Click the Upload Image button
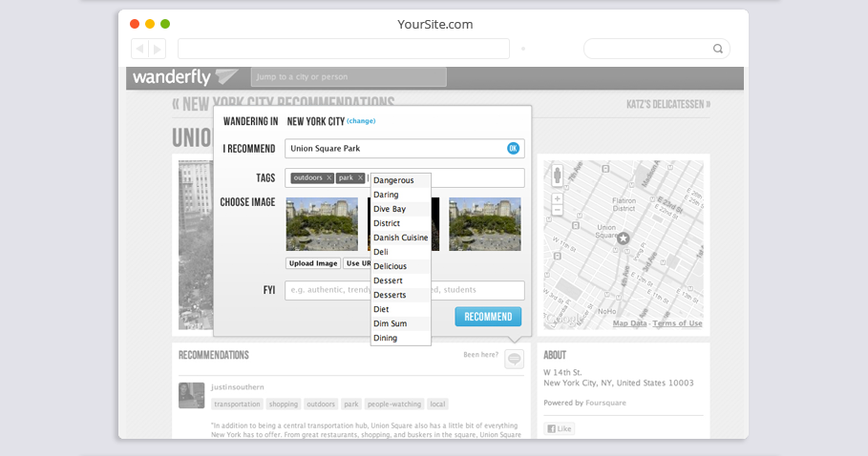 coord(313,263)
